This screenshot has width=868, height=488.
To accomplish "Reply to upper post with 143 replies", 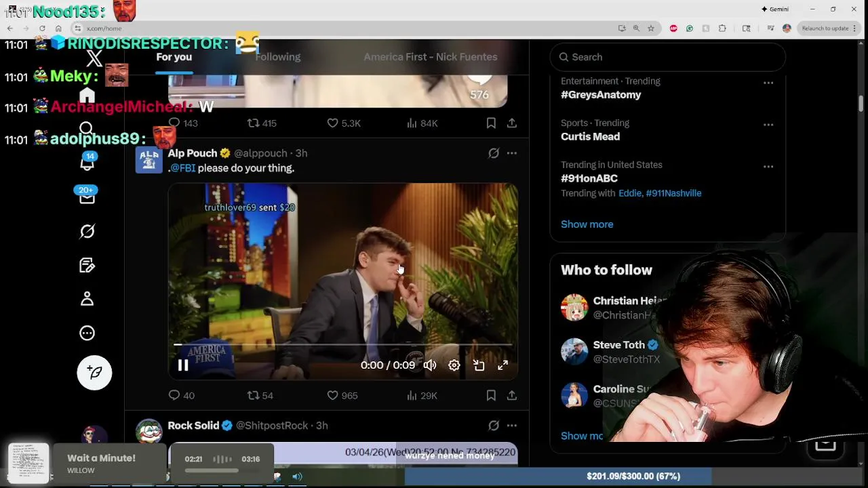I will [183, 123].
